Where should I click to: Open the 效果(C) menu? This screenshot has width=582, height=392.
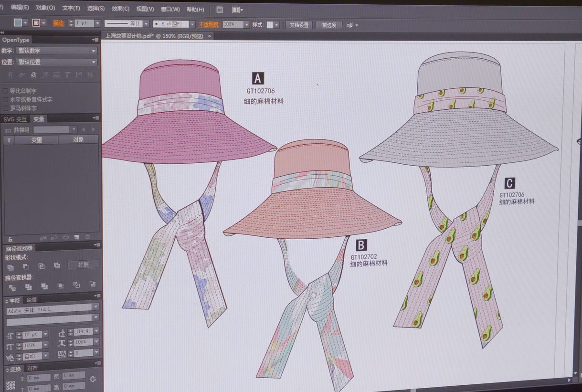coord(120,9)
